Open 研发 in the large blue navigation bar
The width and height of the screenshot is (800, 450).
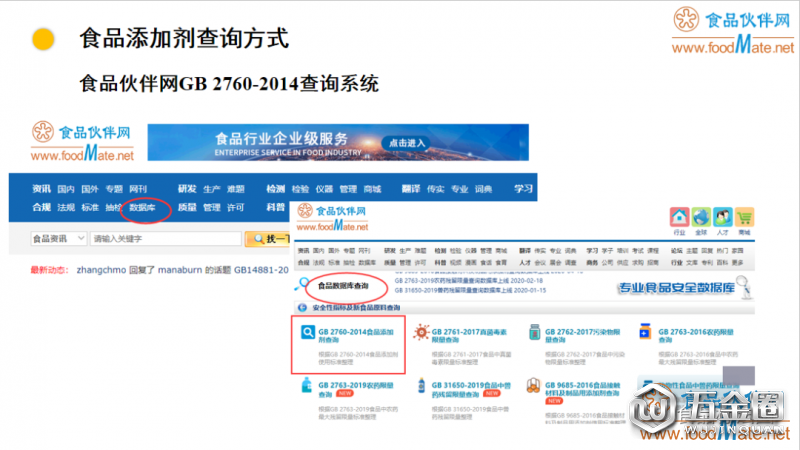coord(187,189)
